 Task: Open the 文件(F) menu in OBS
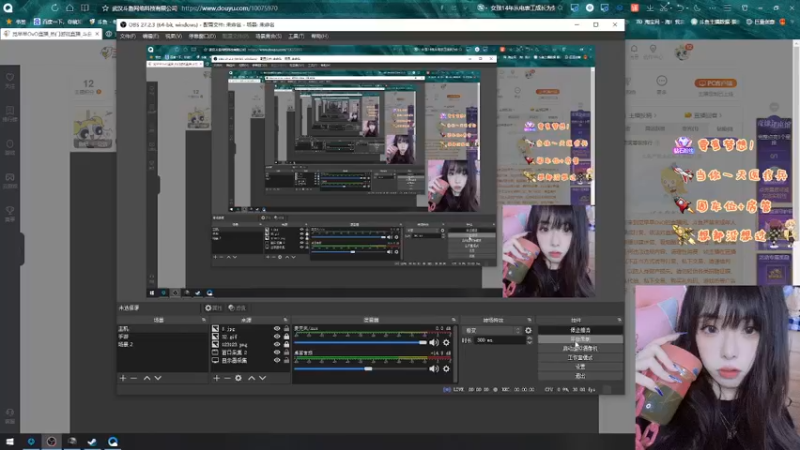point(128,36)
